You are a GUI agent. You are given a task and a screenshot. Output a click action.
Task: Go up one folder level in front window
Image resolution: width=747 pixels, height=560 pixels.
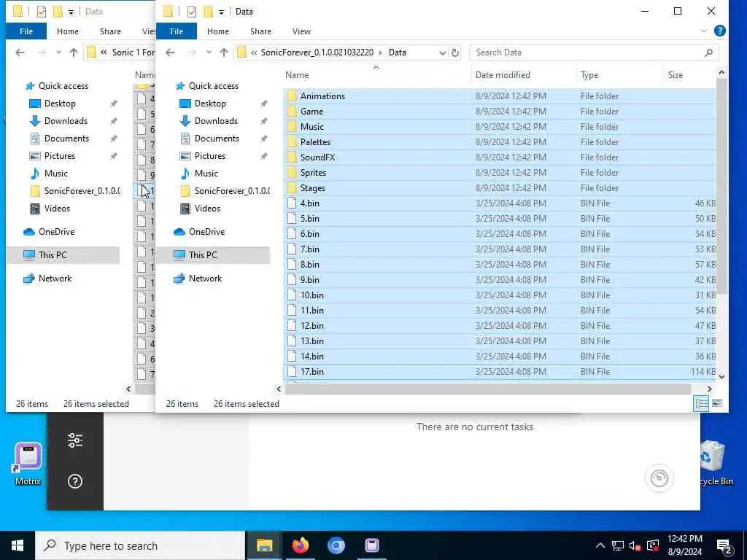pos(224,52)
